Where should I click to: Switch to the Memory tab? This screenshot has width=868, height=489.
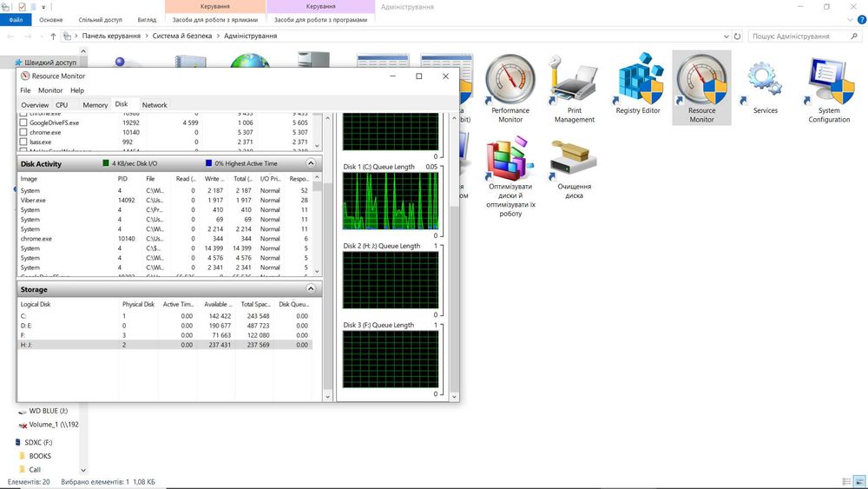click(x=95, y=105)
